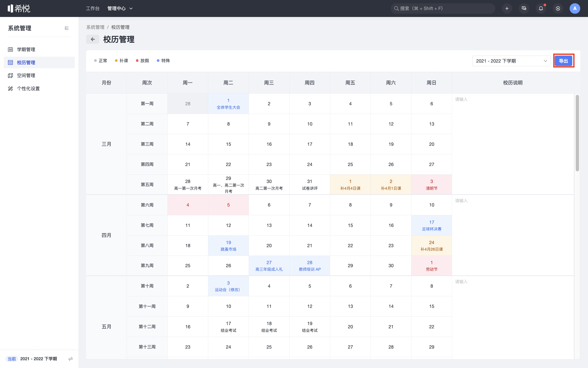The height and width of the screenshot is (368, 588).
Task: Click the red 放假 legend dot
Action: (137, 61)
